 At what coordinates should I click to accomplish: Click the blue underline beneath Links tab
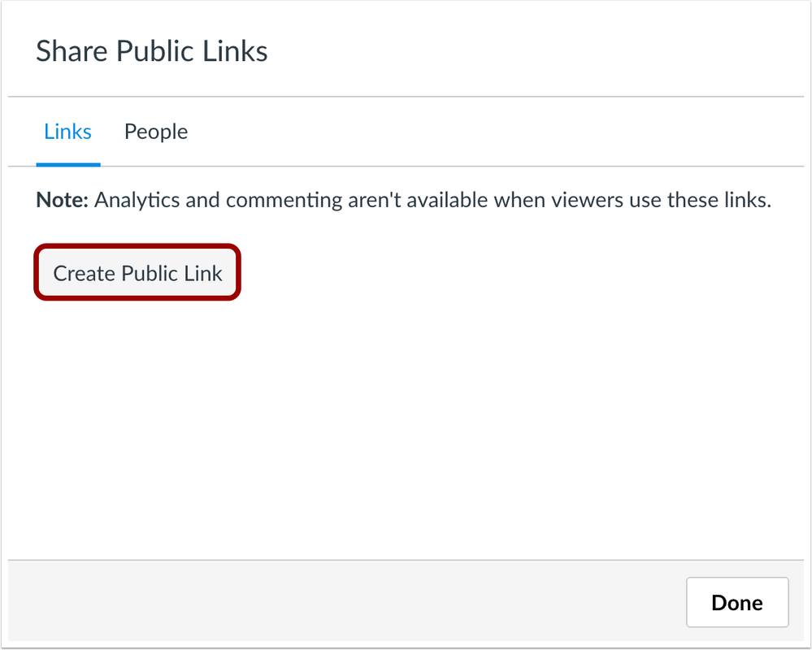[67, 164]
